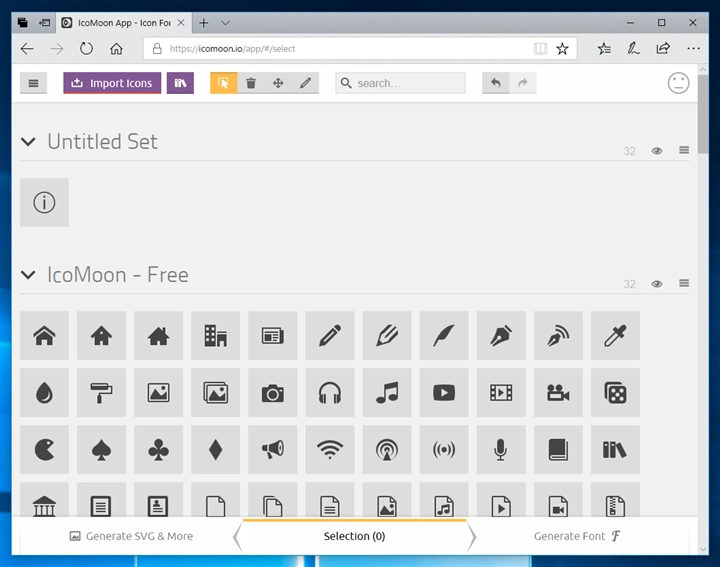Select the video camera icon
The width and height of the screenshot is (720, 567).
click(x=558, y=393)
